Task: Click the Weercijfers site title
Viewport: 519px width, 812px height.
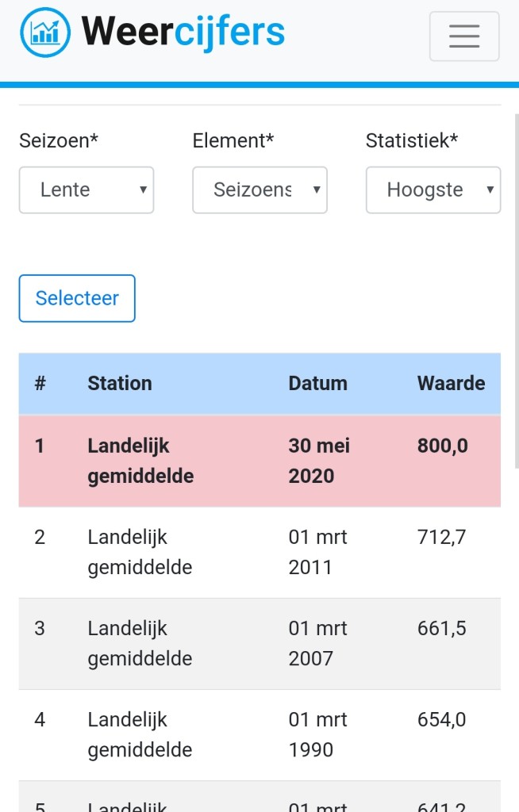Action: [x=183, y=32]
